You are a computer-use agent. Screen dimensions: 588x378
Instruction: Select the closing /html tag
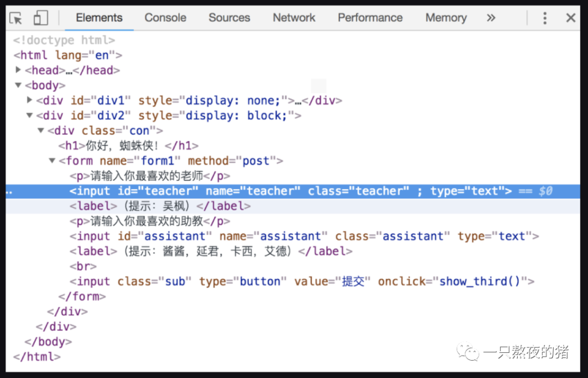coord(37,357)
